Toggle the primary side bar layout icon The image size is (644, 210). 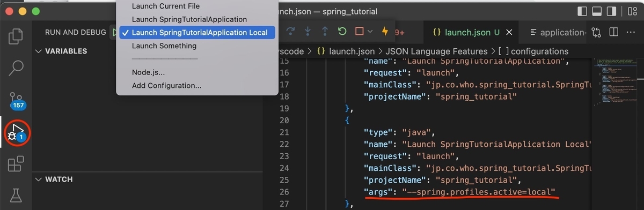point(583,11)
